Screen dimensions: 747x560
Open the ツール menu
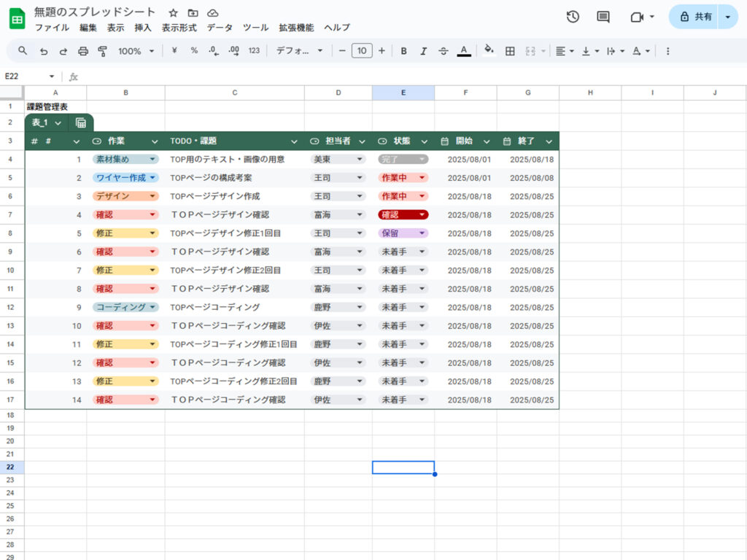coord(255,28)
